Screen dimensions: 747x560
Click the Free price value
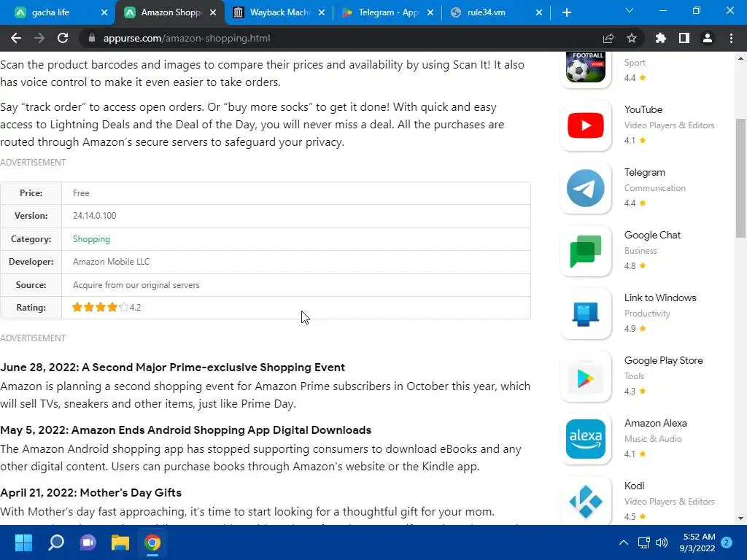81,192
